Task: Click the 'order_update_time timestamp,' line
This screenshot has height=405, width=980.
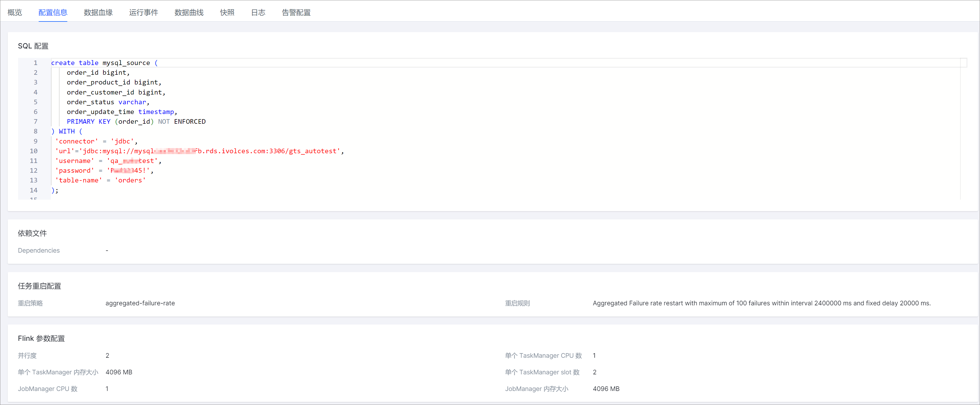Action: [122, 112]
